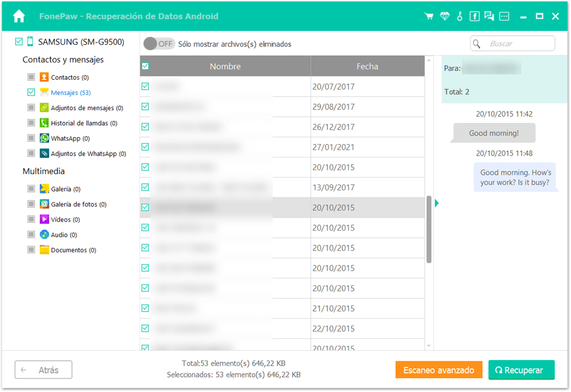Click the scroll down arrow of the list
The height and width of the screenshot is (392, 571).
click(429, 346)
